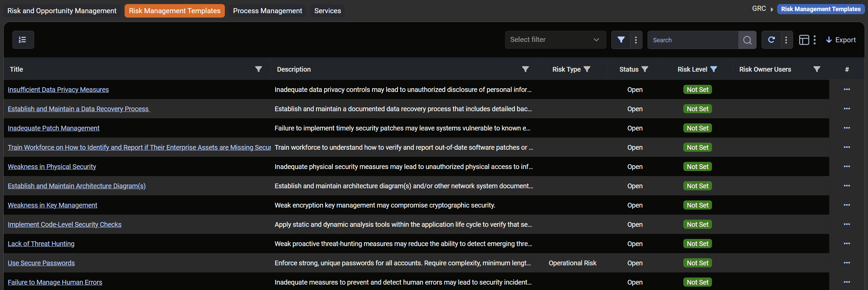The image size is (868, 290).
Task: Open the Services tab
Action: tap(327, 11)
